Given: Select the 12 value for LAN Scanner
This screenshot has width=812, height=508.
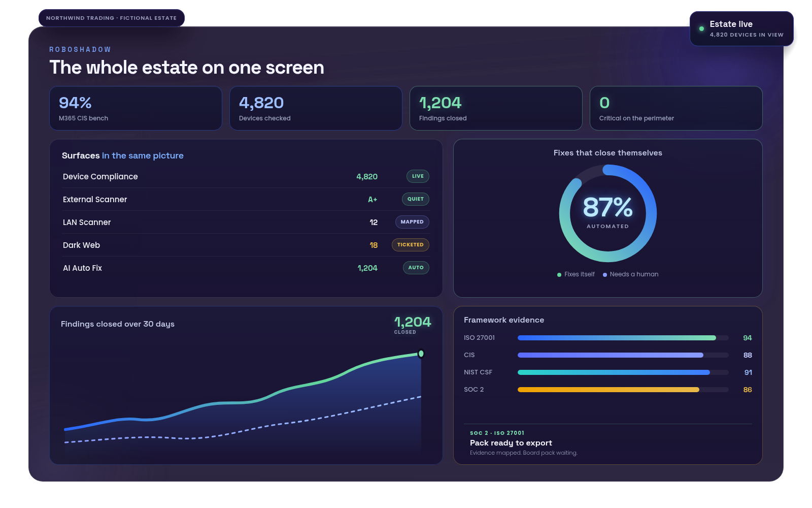Looking at the screenshot, I should (374, 223).
